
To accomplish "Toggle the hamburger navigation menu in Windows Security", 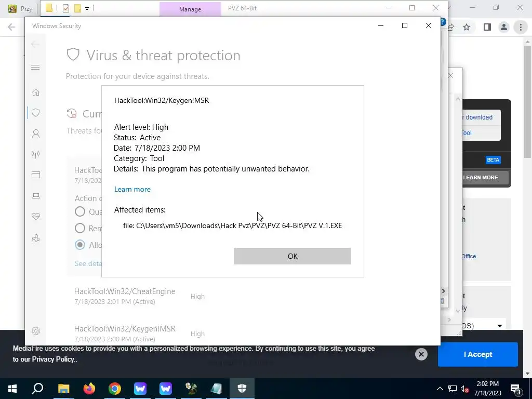I will (x=35, y=67).
